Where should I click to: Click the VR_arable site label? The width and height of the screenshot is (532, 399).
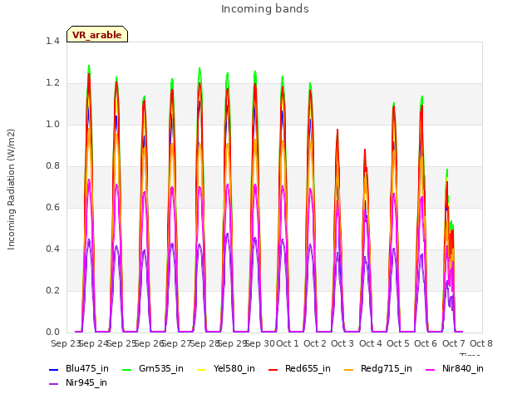[x=97, y=35]
